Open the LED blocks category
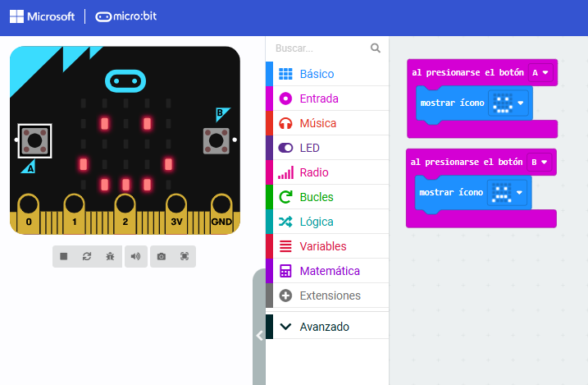 pos(327,148)
